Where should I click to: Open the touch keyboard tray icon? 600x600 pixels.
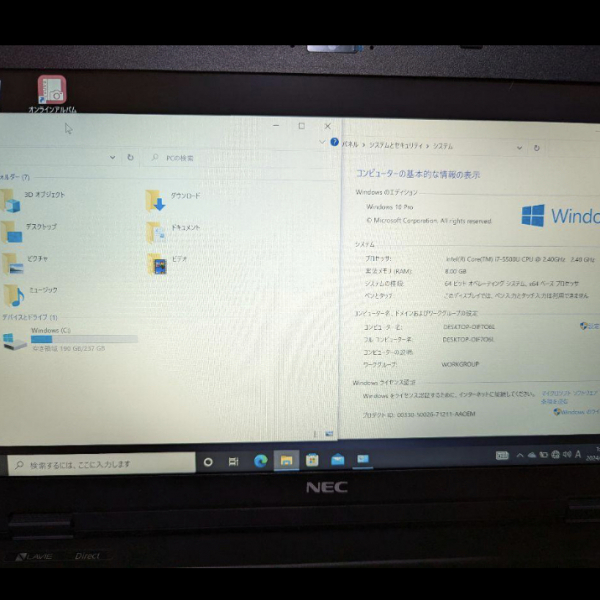[x=502, y=455]
